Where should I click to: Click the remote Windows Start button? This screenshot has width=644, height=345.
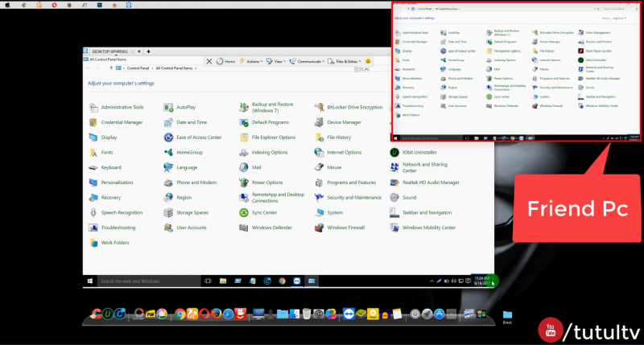[x=89, y=281]
